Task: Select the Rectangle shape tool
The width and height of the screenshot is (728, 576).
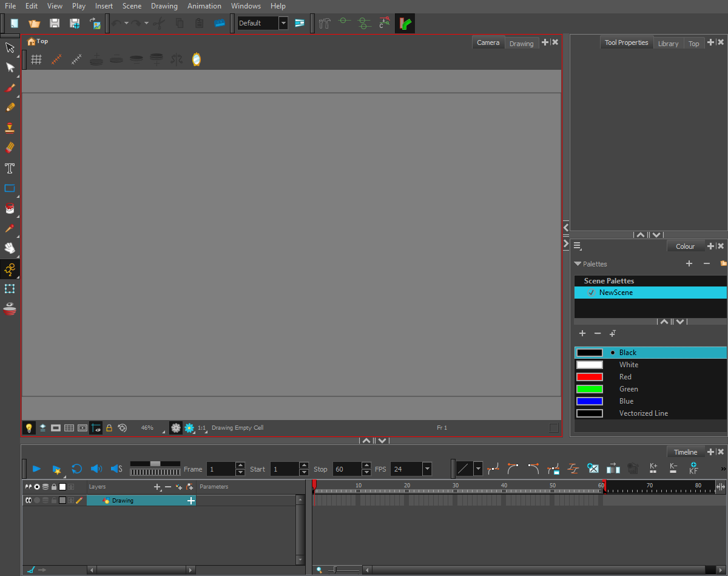Action: pyautogui.click(x=10, y=188)
